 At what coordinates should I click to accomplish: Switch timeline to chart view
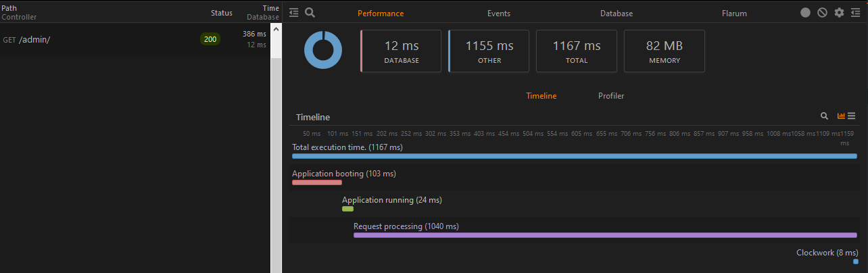pyautogui.click(x=842, y=116)
